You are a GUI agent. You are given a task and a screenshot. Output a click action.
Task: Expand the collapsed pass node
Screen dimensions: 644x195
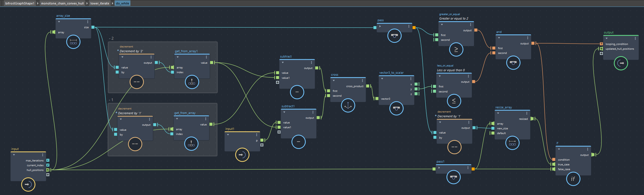pyautogui.click(x=380, y=27)
